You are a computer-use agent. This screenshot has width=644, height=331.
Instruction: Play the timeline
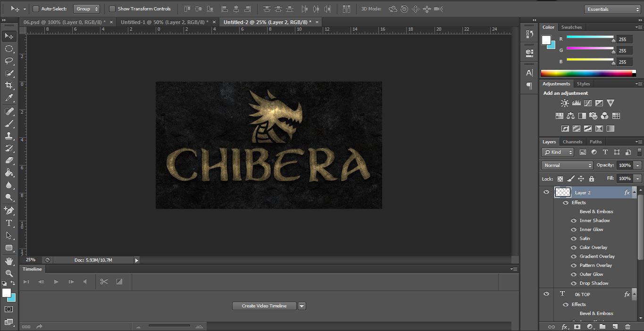pos(56,281)
